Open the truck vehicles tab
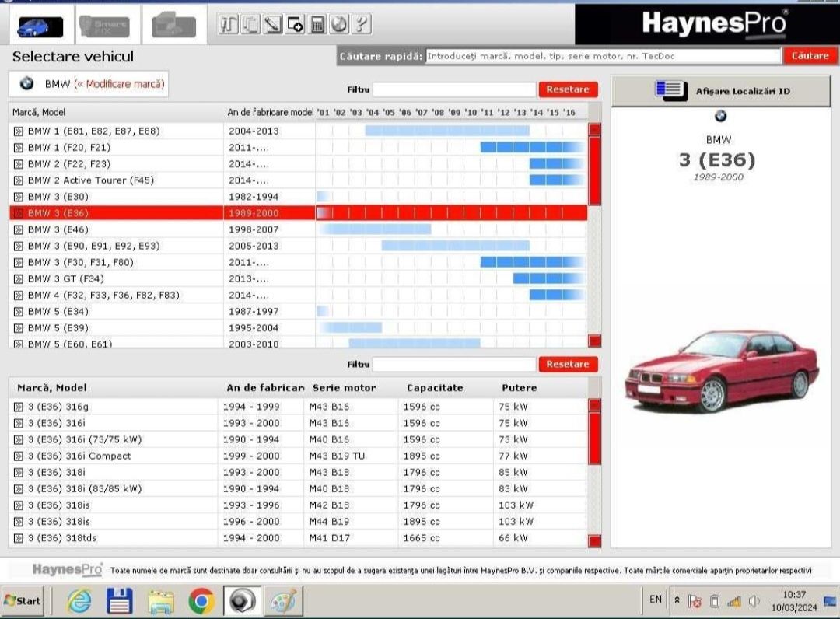The image size is (840, 619). [x=173, y=26]
